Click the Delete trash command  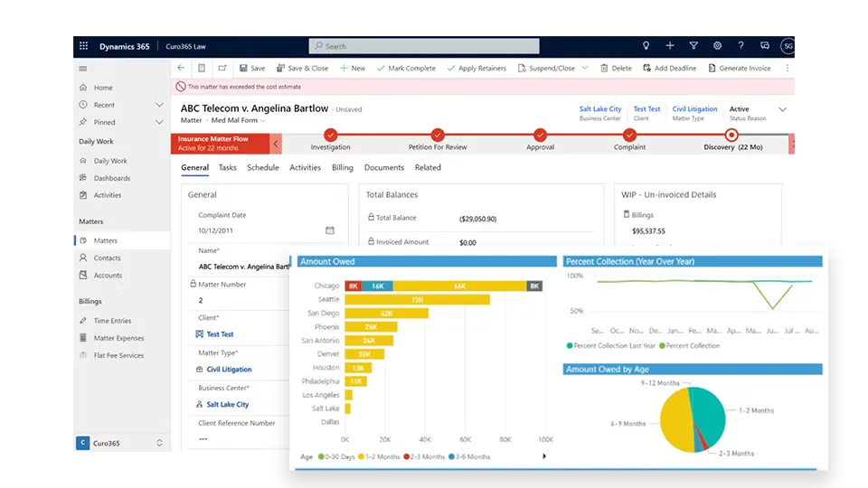coord(616,68)
